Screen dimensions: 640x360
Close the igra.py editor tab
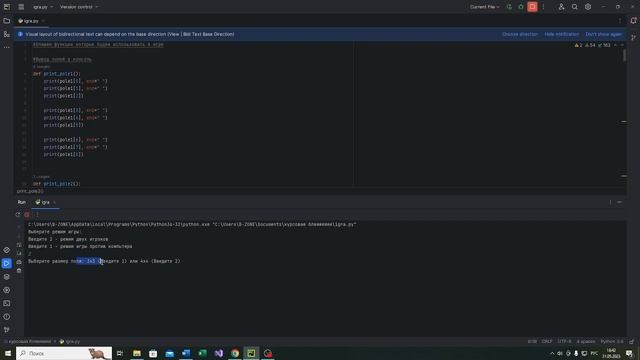pos(43,21)
